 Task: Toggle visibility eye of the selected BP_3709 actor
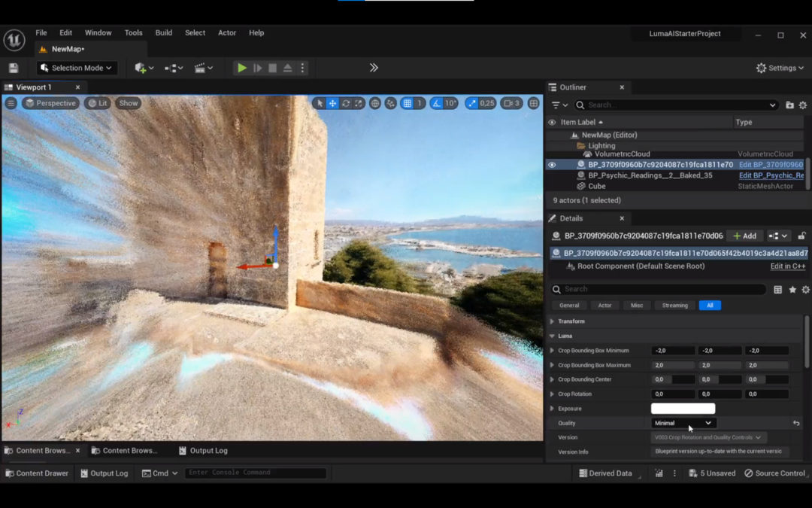552,165
